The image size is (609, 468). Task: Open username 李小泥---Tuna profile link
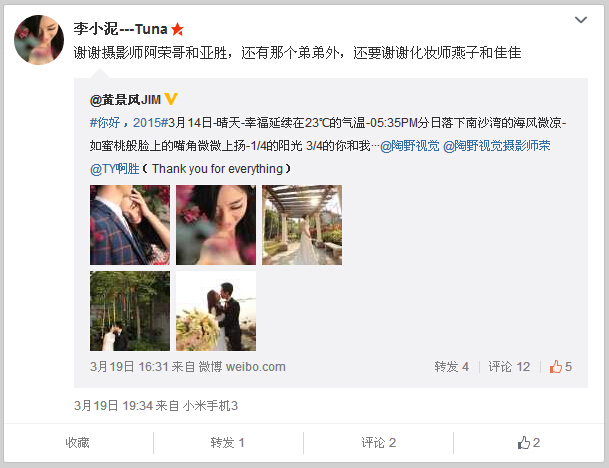tap(120, 29)
